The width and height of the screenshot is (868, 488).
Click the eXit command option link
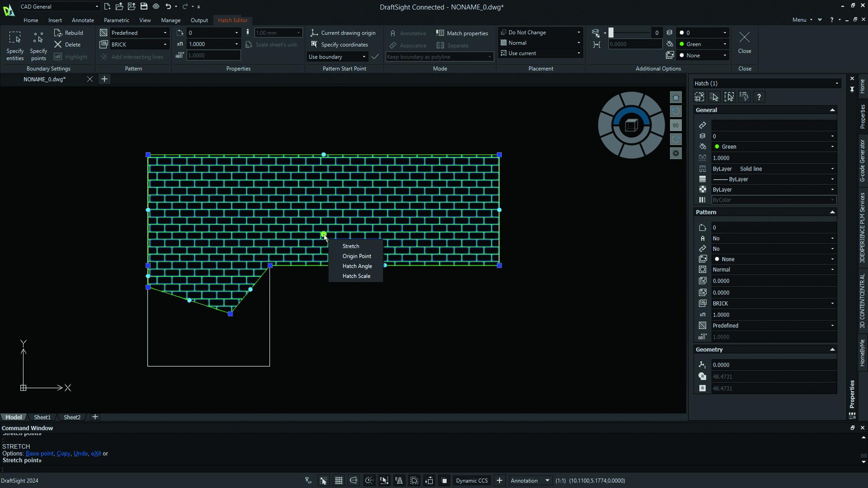pos(96,454)
